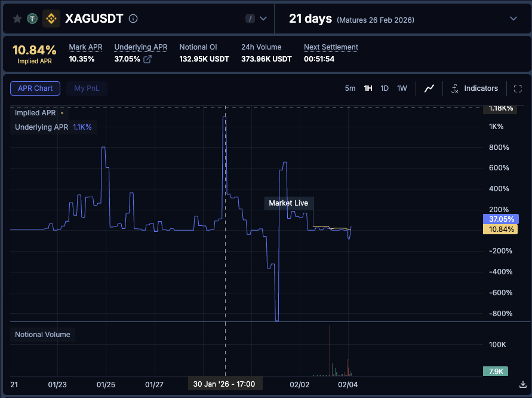Image resolution: width=532 pixels, height=398 pixels.
Task: Switch to the 1W timeframe
Action: 402,88
